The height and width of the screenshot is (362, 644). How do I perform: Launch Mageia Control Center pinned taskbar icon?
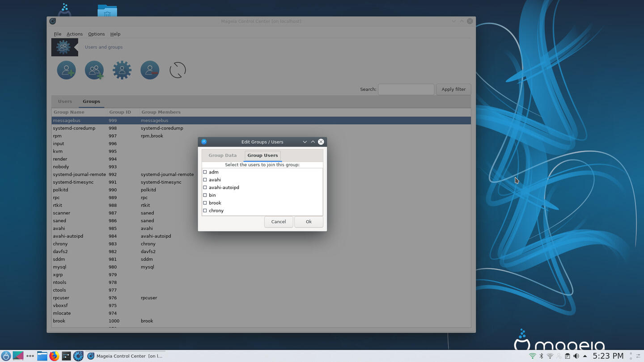[x=78, y=356]
